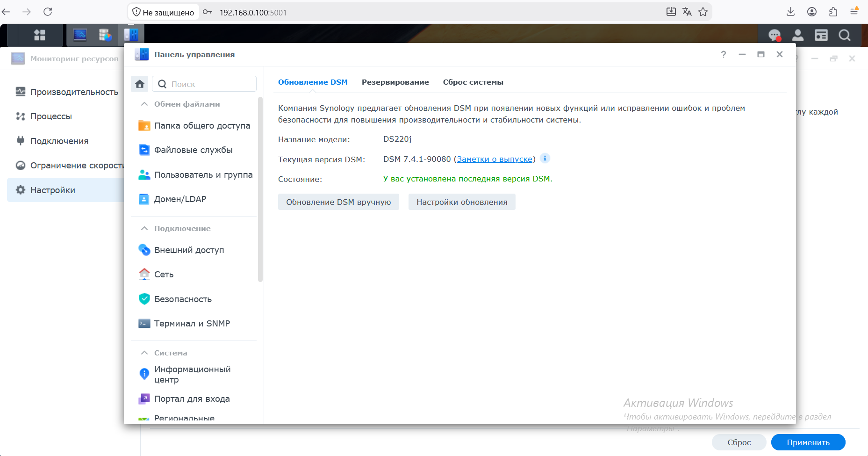This screenshot has height=456, width=868.
Task: Click the Control Panel sidebar scrollbar
Action: 260,189
